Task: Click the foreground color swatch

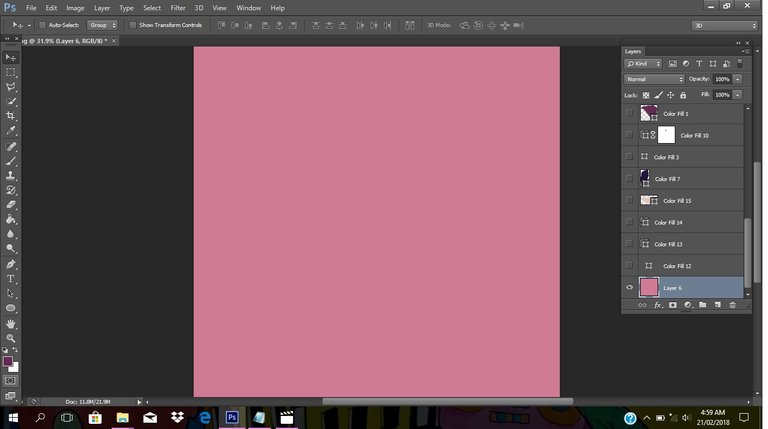Action: click(8, 361)
